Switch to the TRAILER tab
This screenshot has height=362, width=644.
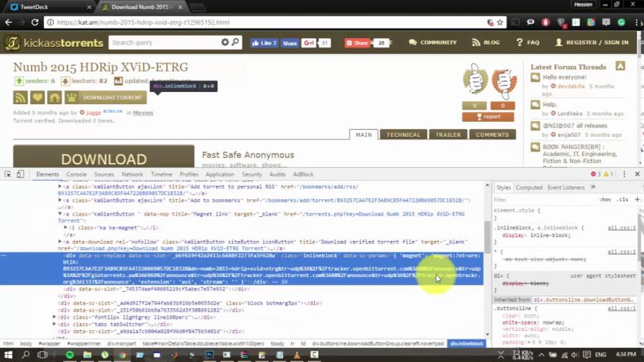[448, 135]
